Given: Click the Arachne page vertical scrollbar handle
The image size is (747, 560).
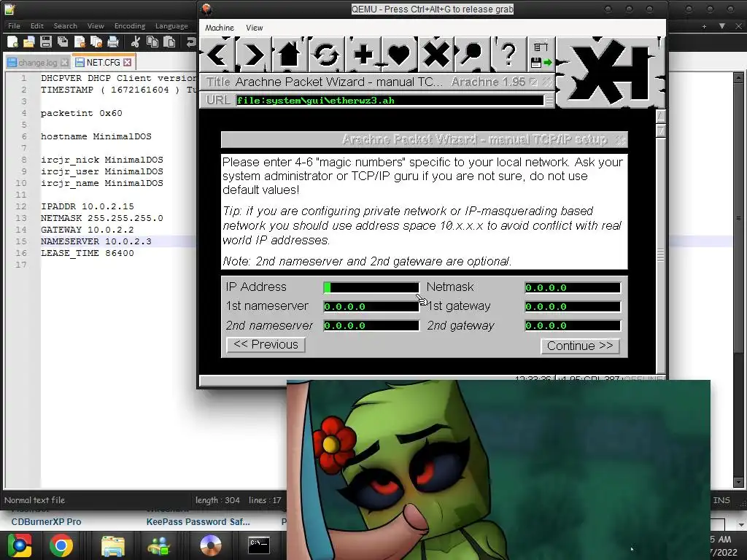Looking at the screenshot, I should tap(660, 254).
